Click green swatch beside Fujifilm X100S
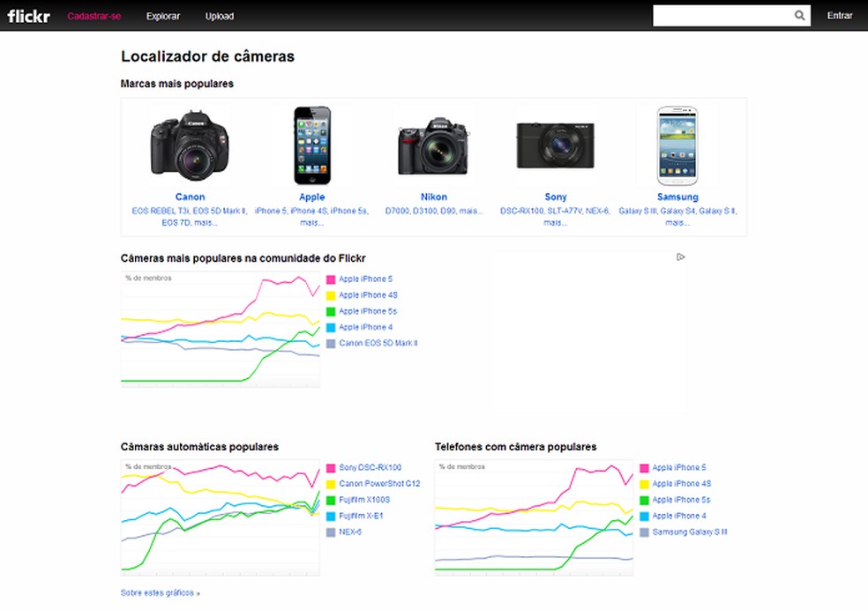Viewport: 868px width, 610px height. coord(331,501)
